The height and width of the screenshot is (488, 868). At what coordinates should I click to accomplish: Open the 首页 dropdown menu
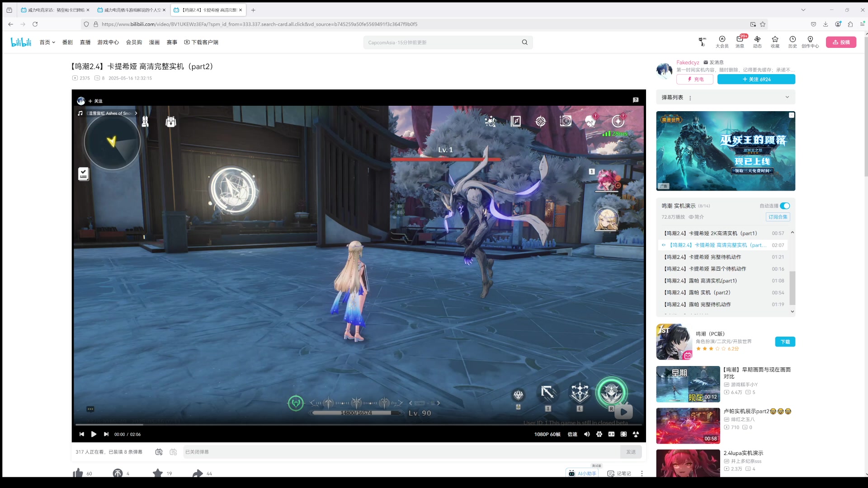(x=47, y=42)
